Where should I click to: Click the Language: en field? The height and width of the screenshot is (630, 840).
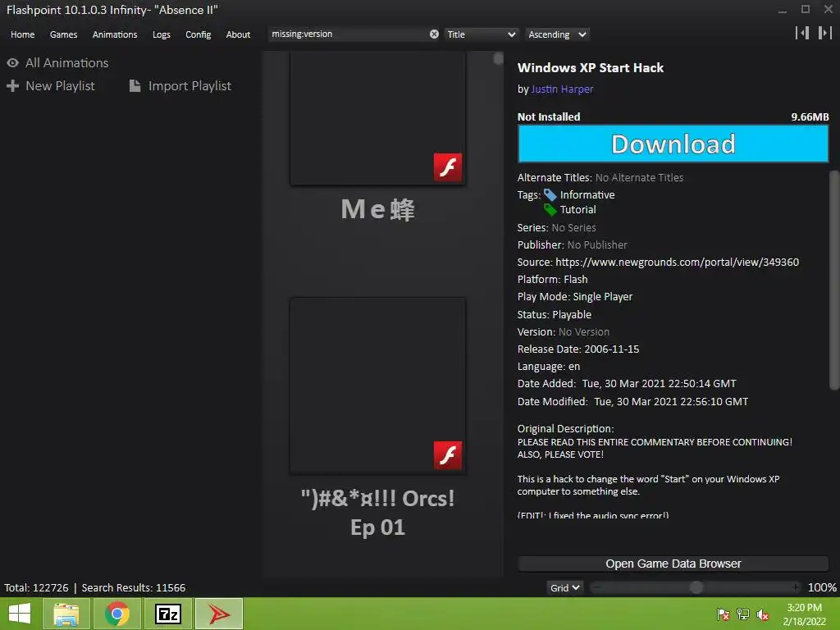[x=549, y=367]
